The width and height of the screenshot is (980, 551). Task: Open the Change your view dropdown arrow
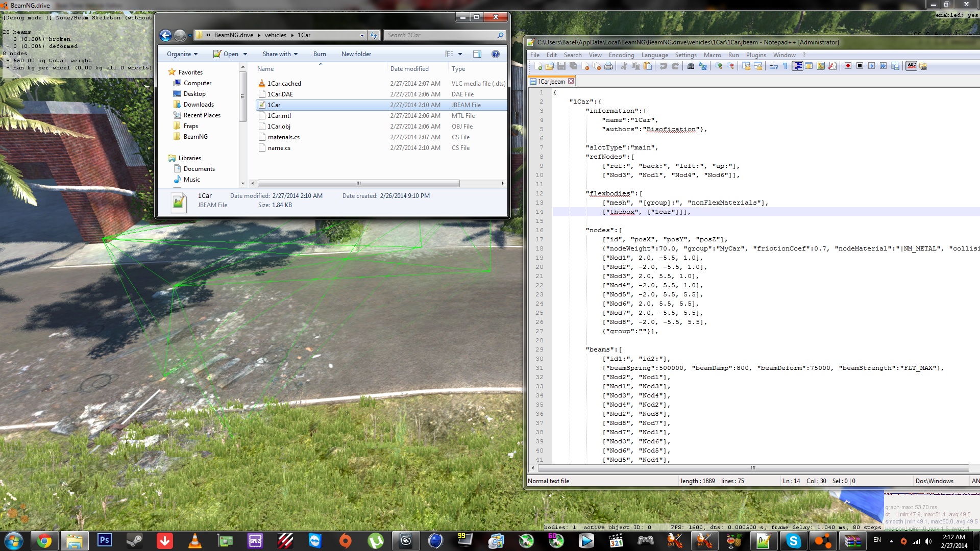(x=460, y=54)
